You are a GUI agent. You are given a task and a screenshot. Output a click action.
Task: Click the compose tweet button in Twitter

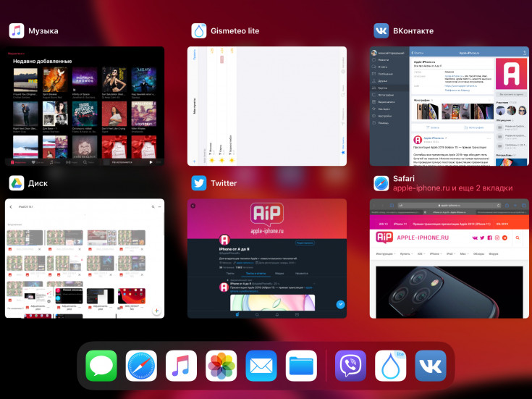340,305
